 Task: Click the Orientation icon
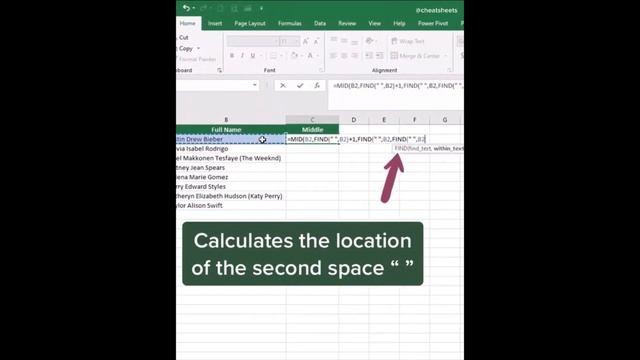coord(369,41)
